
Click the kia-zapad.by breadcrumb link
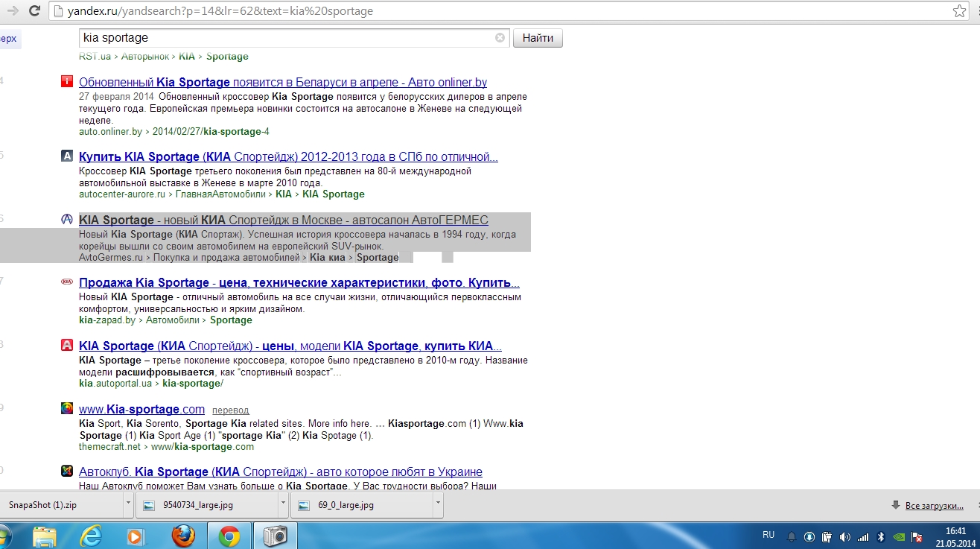(107, 320)
